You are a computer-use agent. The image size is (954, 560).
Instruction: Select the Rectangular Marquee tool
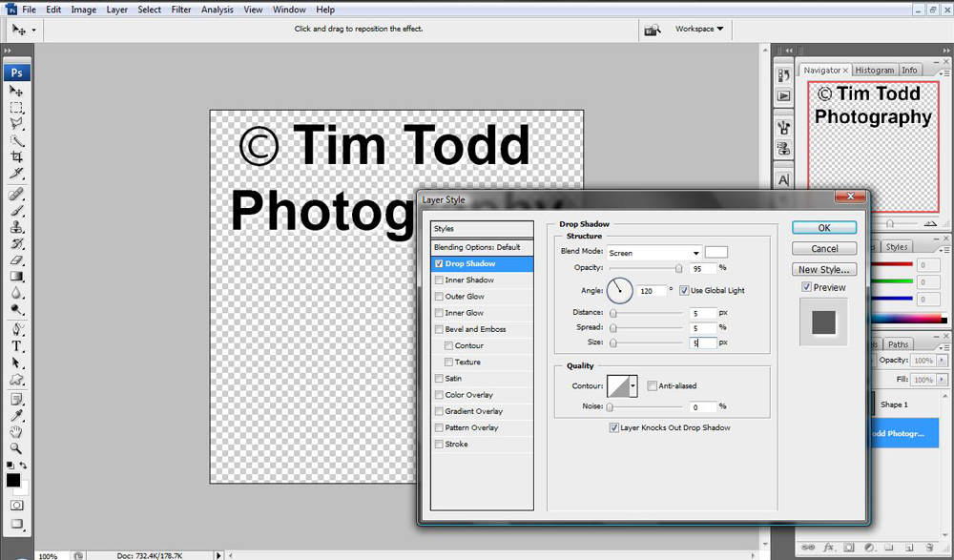[x=16, y=108]
